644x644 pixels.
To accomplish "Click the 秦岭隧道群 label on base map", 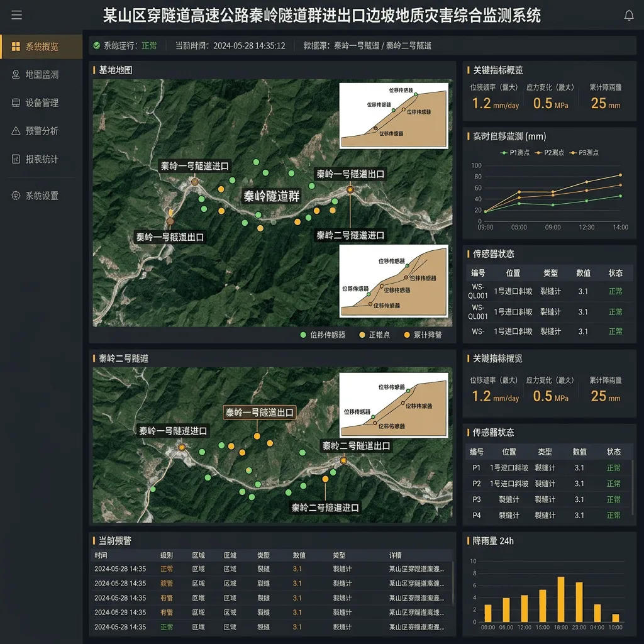I will click(272, 196).
